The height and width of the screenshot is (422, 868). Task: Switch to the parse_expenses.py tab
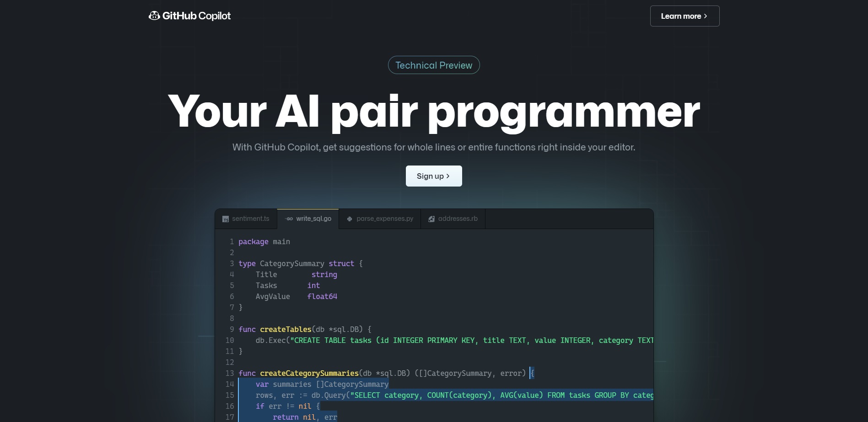[x=380, y=219]
